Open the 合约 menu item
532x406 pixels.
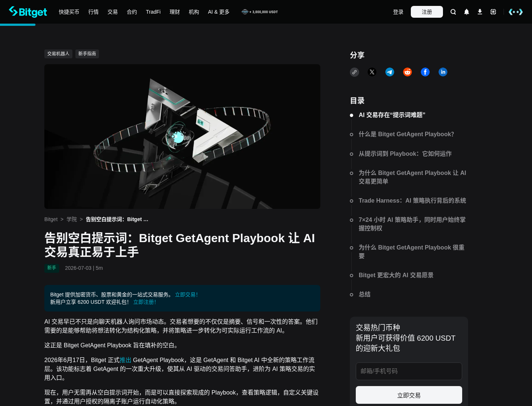(x=132, y=12)
